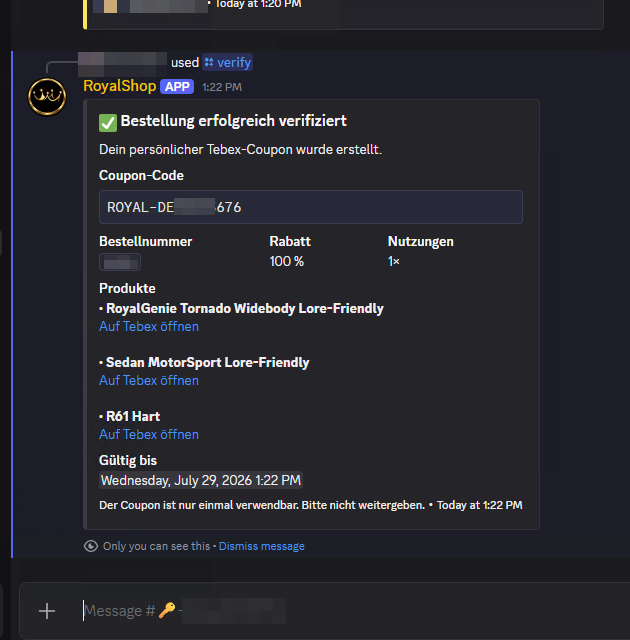This screenshot has width=630, height=640.
Task: Open Tebex link for RoyalGenie Tornado Widebody
Action: pos(149,327)
